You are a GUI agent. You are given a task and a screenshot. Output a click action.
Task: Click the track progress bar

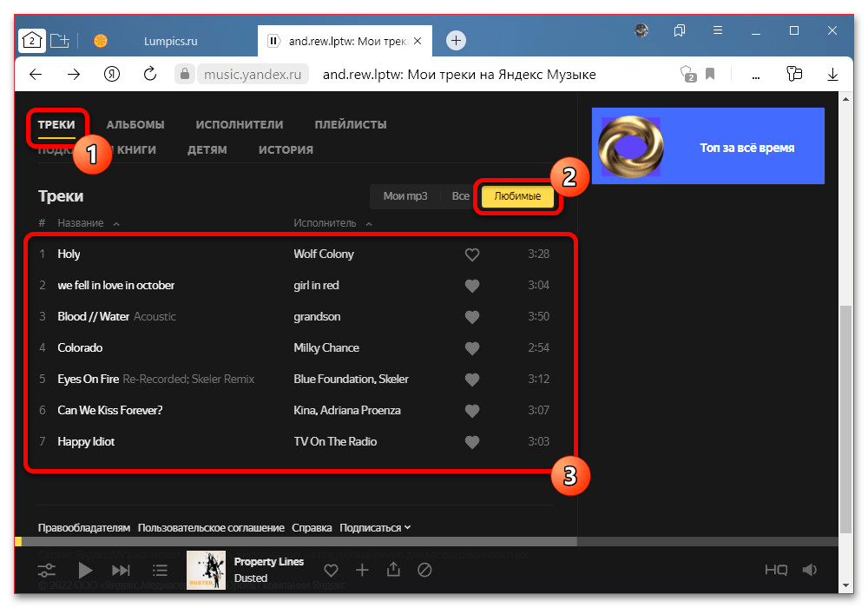pos(295,541)
